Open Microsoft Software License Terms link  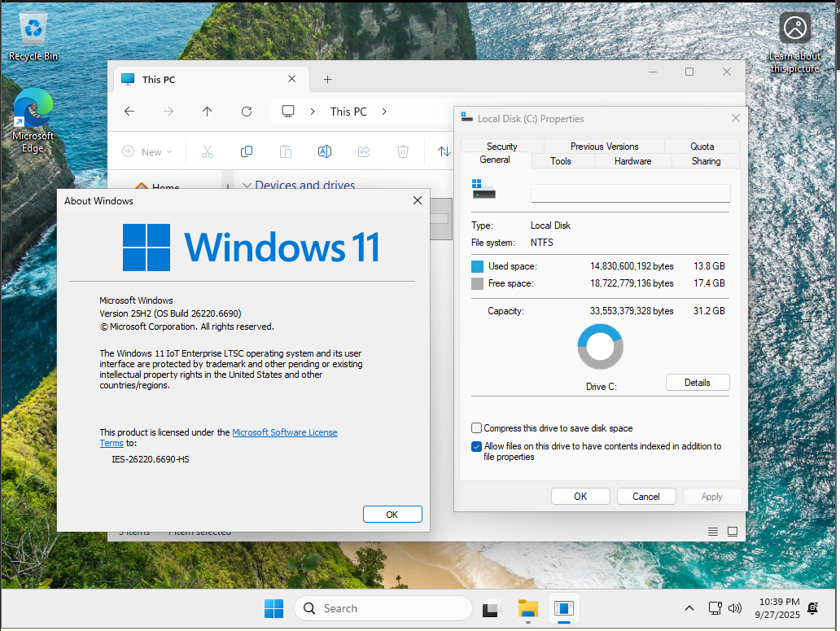[x=284, y=432]
